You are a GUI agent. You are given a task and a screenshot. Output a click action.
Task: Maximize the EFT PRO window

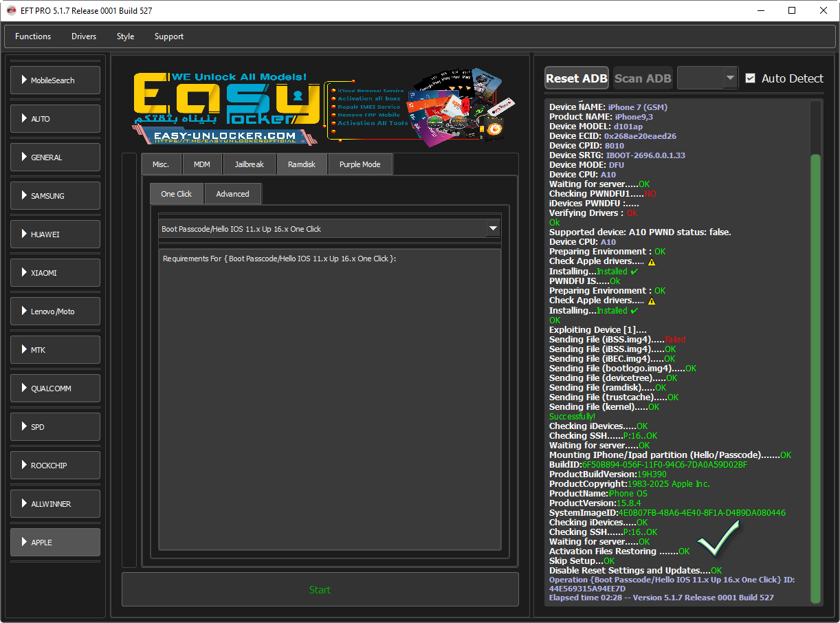click(792, 10)
